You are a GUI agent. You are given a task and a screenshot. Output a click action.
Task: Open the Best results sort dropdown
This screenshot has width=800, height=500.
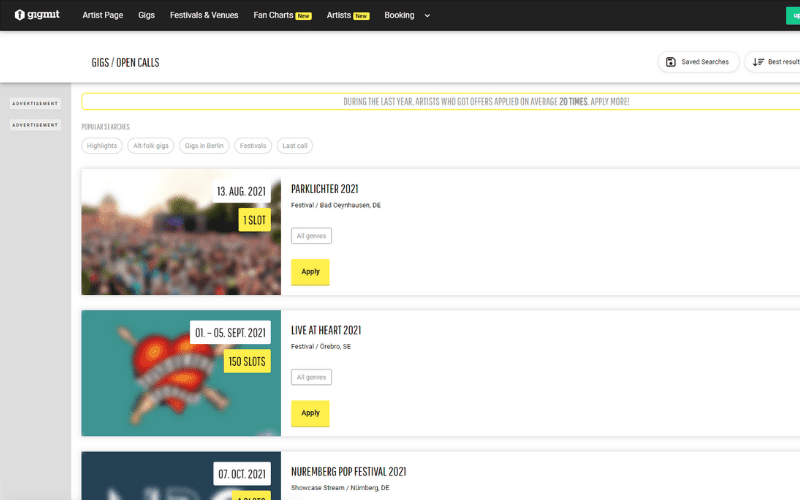tap(774, 62)
